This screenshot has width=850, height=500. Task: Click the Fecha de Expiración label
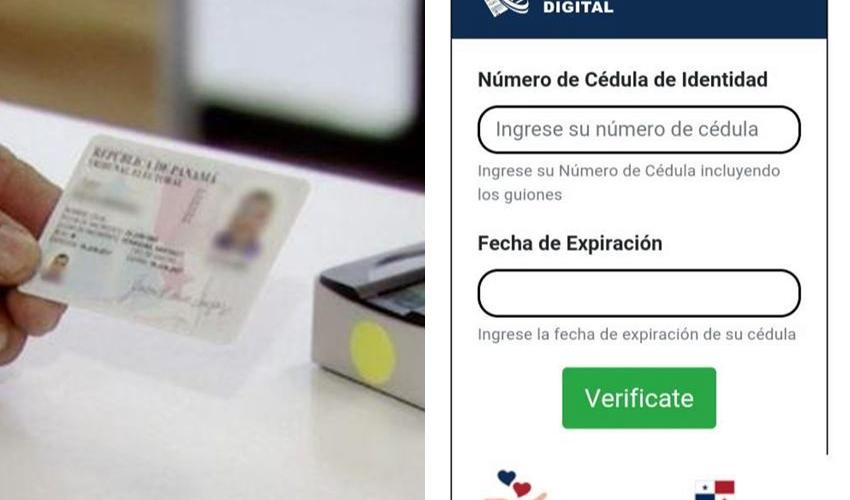point(570,243)
